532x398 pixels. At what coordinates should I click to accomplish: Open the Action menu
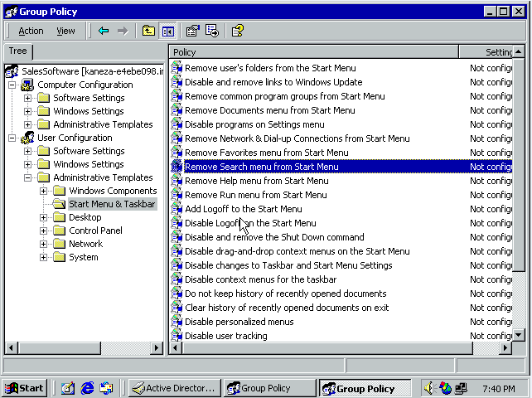pyautogui.click(x=31, y=32)
